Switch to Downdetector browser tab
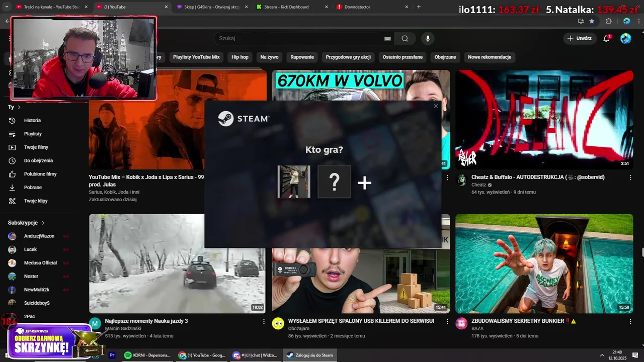 tap(372, 7)
